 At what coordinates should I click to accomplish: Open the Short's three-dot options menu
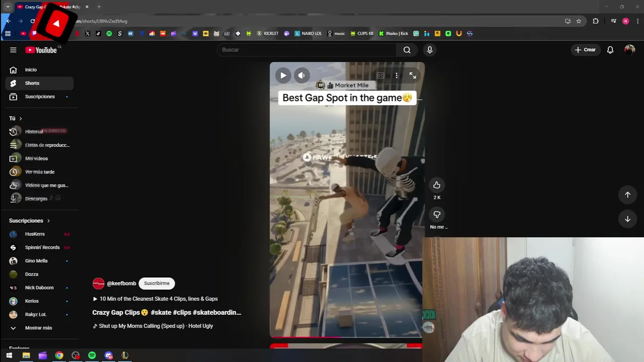point(396,75)
